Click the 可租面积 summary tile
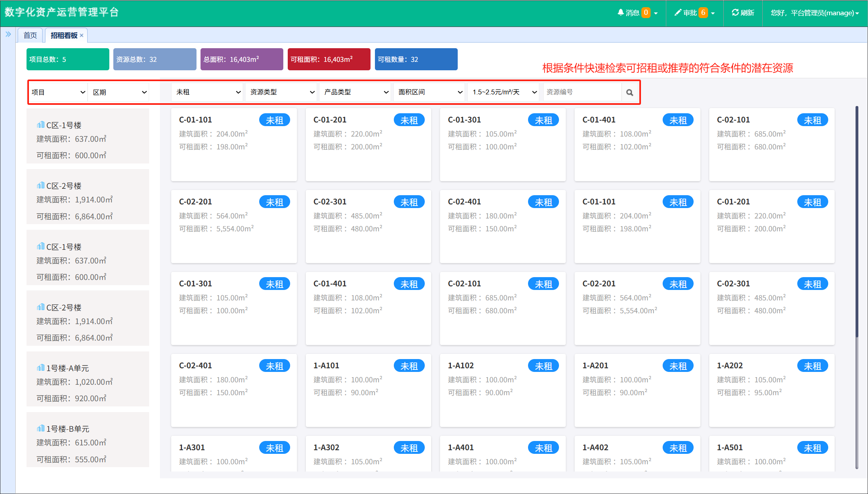Viewport: 868px width, 494px height. point(329,59)
